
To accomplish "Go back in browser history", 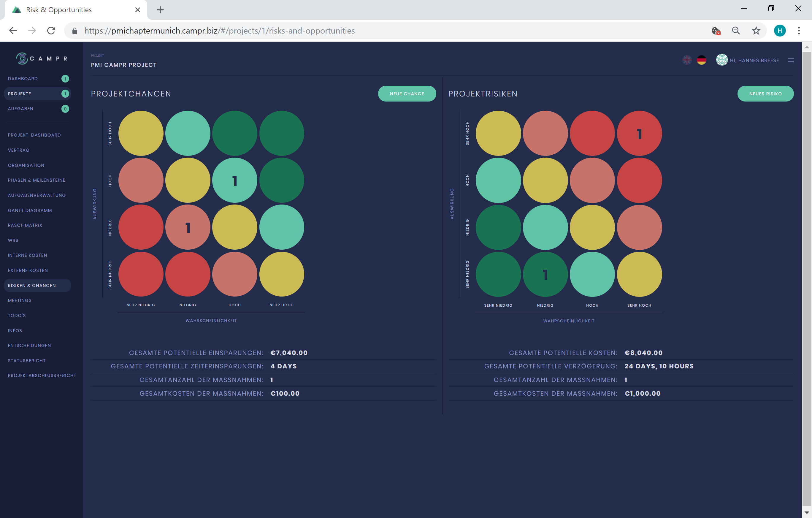I will 13,31.
